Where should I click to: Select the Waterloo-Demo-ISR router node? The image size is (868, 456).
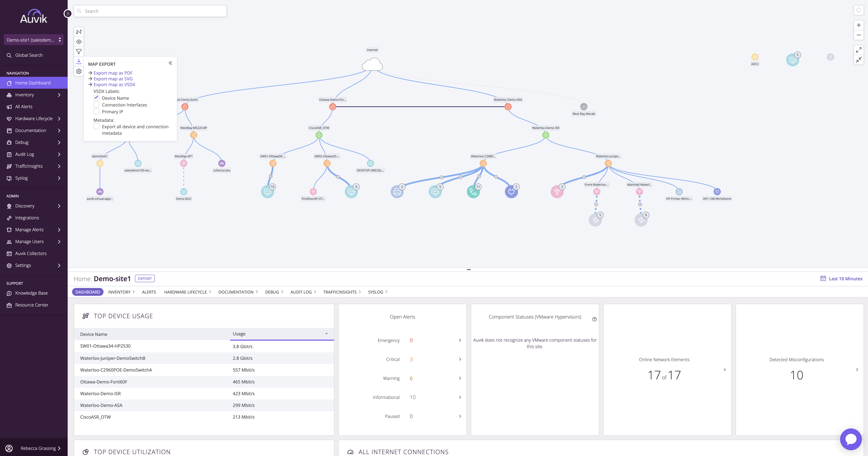click(x=546, y=135)
